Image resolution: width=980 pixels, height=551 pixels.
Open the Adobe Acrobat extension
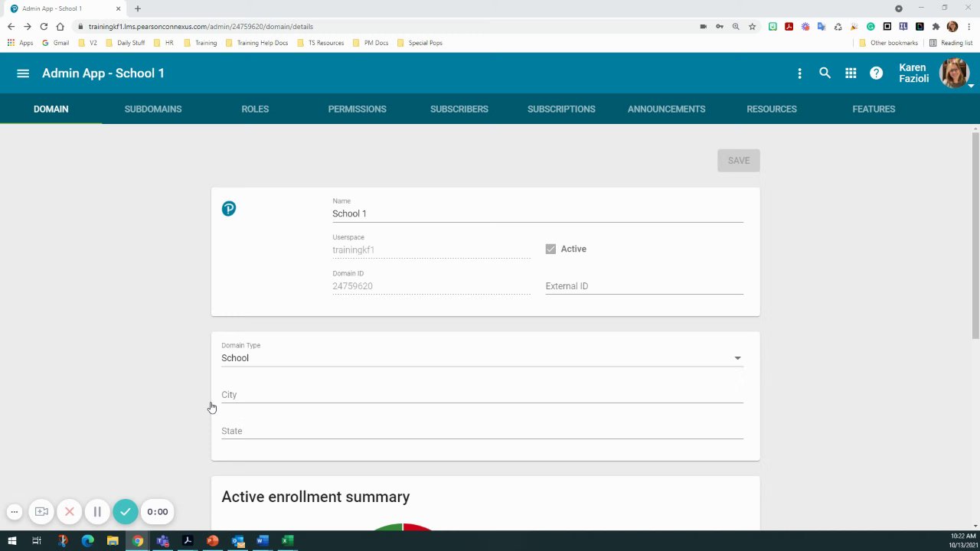coord(789,26)
